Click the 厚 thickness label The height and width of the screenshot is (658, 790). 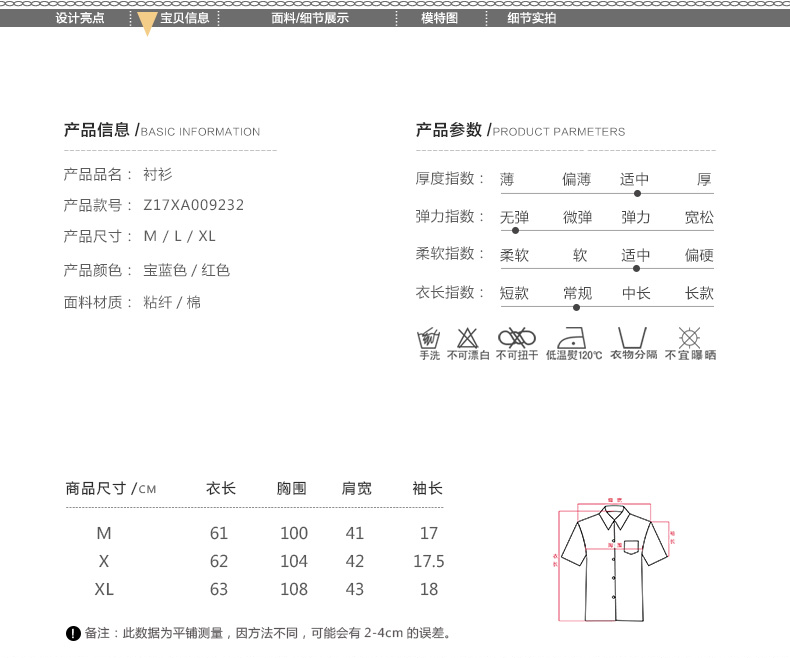pyautogui.click(x=704, y=179)
